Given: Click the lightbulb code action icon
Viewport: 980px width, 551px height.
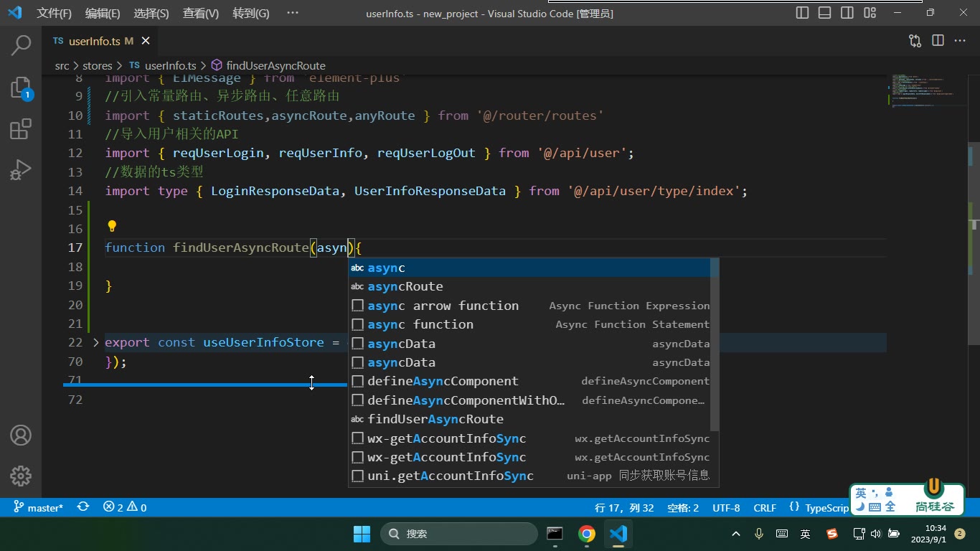Looking at the screenshot, I should click(112, 227).
